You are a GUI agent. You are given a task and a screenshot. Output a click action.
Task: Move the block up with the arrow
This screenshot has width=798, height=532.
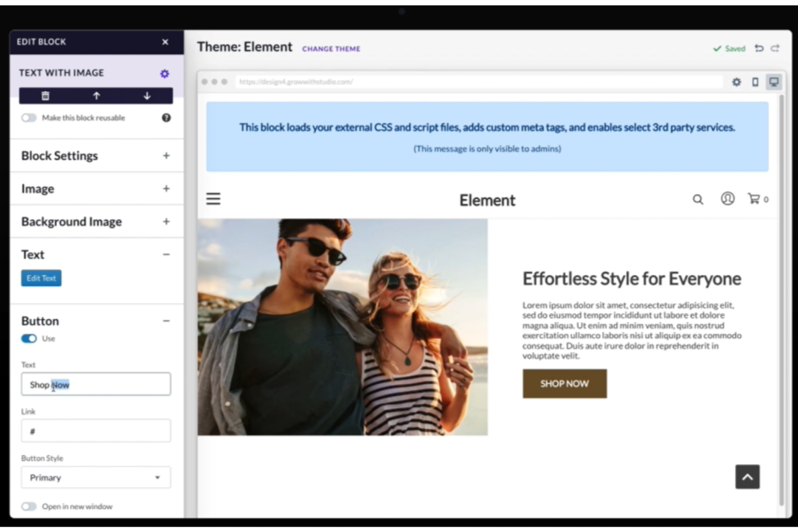pos(96,95)
